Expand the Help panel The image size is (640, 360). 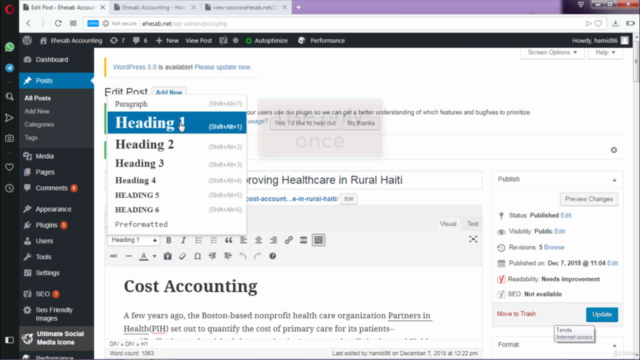click(x=605, y=53)
